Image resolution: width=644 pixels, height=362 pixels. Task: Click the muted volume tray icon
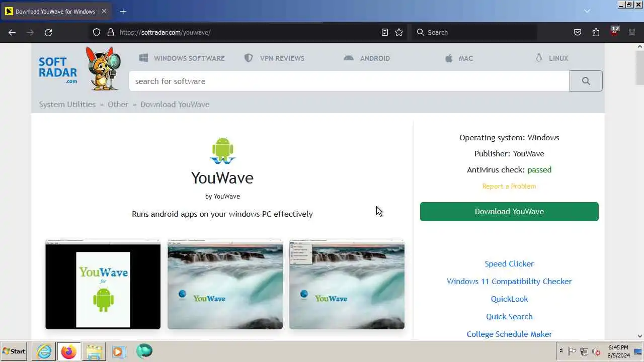click(x=597, y=351)
